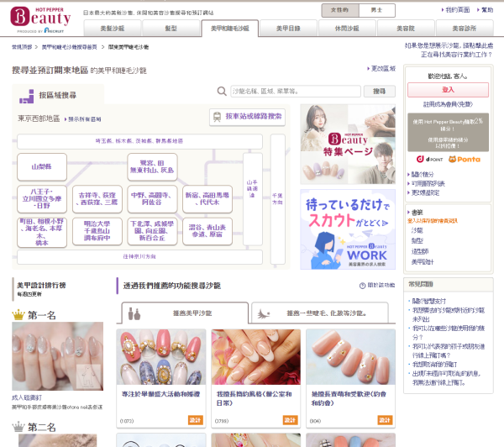The width and height of the screenshot is (504, 447).
Task: Expand the 書籤 section
Action: pyautogui.click(x=415, y=213)
